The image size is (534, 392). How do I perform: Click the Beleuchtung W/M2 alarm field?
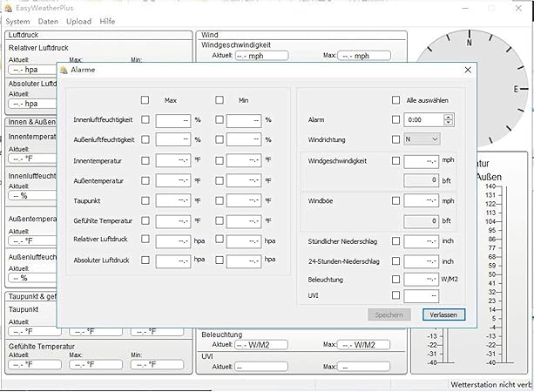pyautogui.click(x=422, y=280)
